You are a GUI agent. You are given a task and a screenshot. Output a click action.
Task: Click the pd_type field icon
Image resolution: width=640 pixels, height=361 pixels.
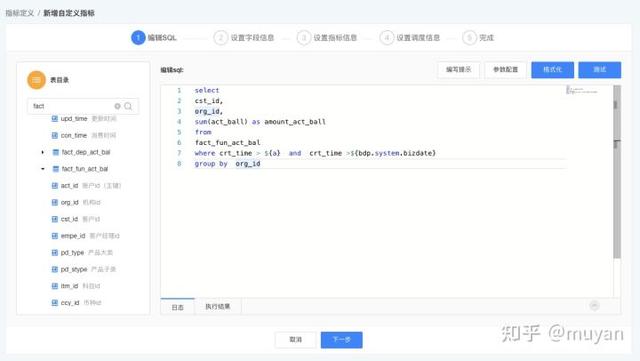click(55, 252)
